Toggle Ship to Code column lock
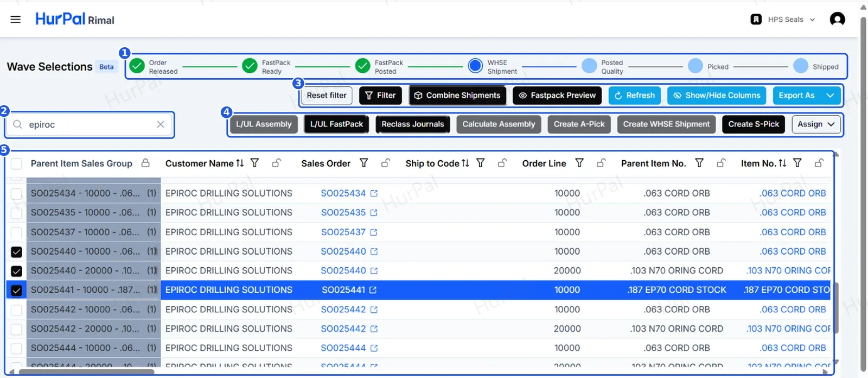Image resolution: width=868 pixels, height=378 pixels. 502,163
